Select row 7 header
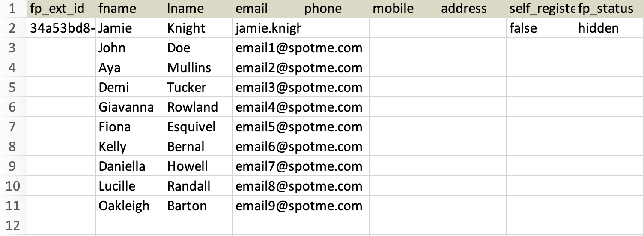This screenshot has width=644, height=236. [13, 127]
